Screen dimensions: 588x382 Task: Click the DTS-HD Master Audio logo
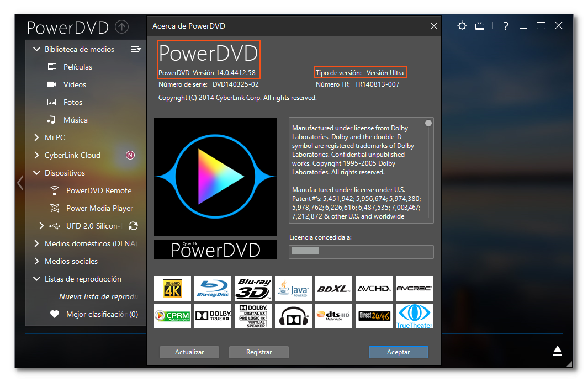333,316
